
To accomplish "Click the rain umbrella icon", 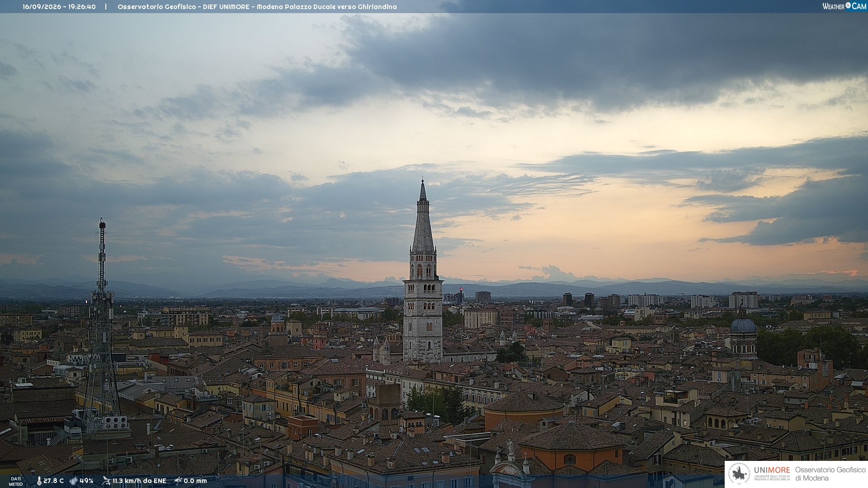I will pos(178,481).
